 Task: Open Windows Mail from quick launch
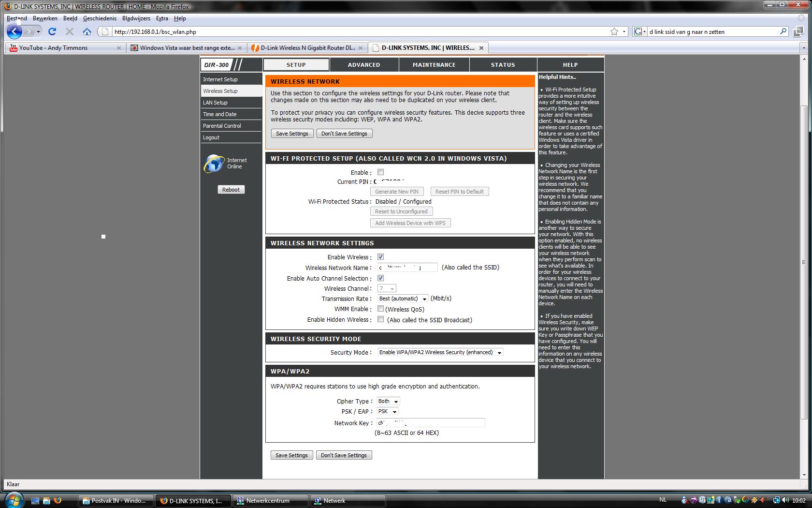46,501
